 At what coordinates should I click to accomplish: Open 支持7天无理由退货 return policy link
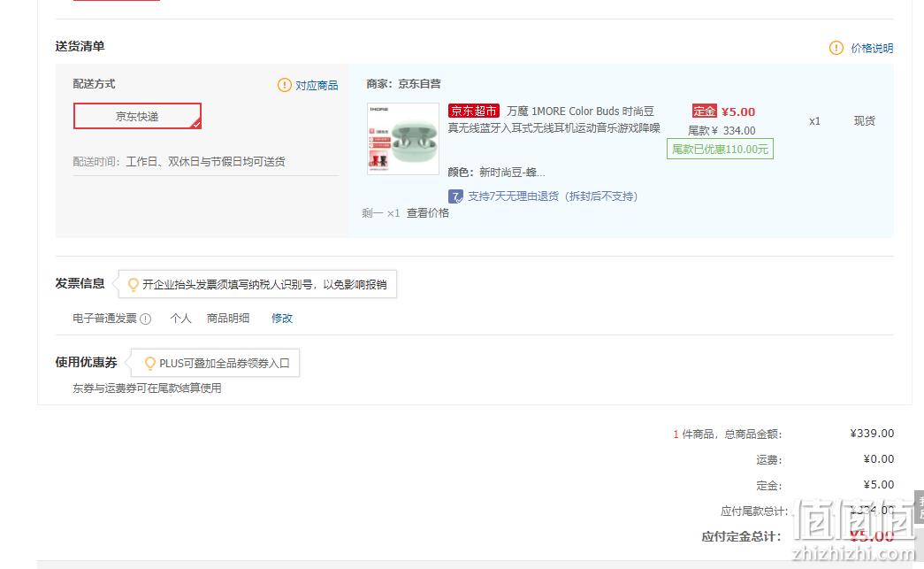tap(553, 196)
